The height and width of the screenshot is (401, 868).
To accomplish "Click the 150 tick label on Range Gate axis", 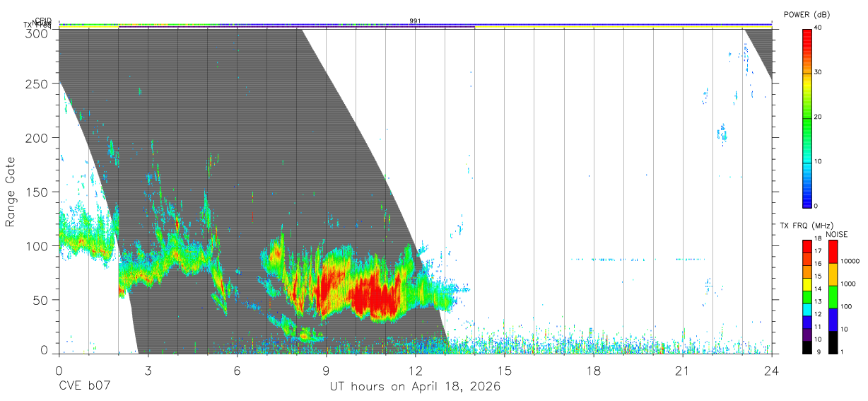I will pos(37,192).
